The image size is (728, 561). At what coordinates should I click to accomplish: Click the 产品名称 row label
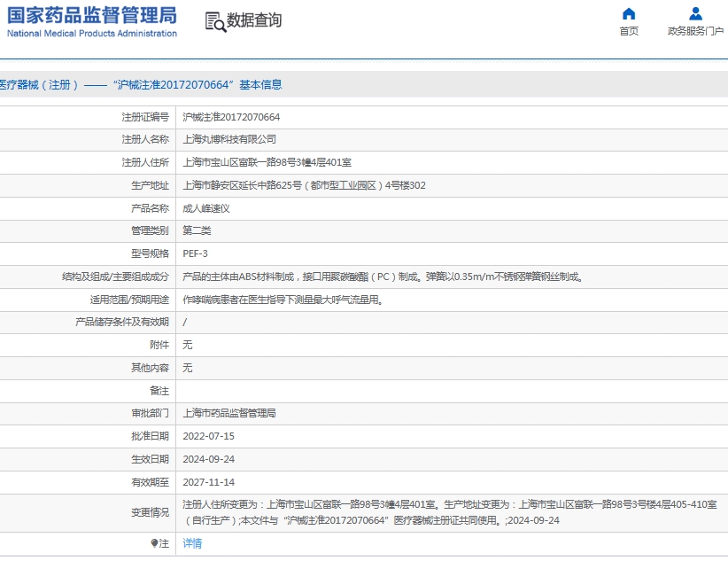pyautogui.click(x=150, y=208)
